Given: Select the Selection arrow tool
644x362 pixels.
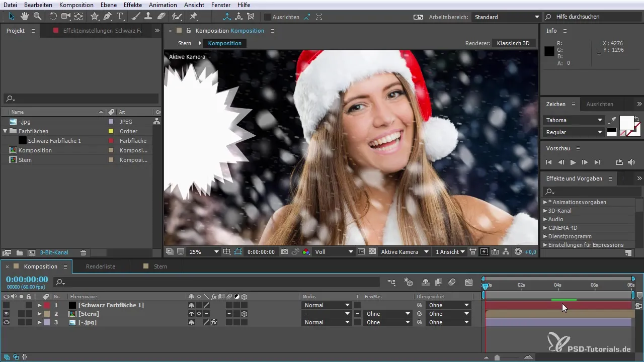Looking at the screenshot, I should coord(12,16).
